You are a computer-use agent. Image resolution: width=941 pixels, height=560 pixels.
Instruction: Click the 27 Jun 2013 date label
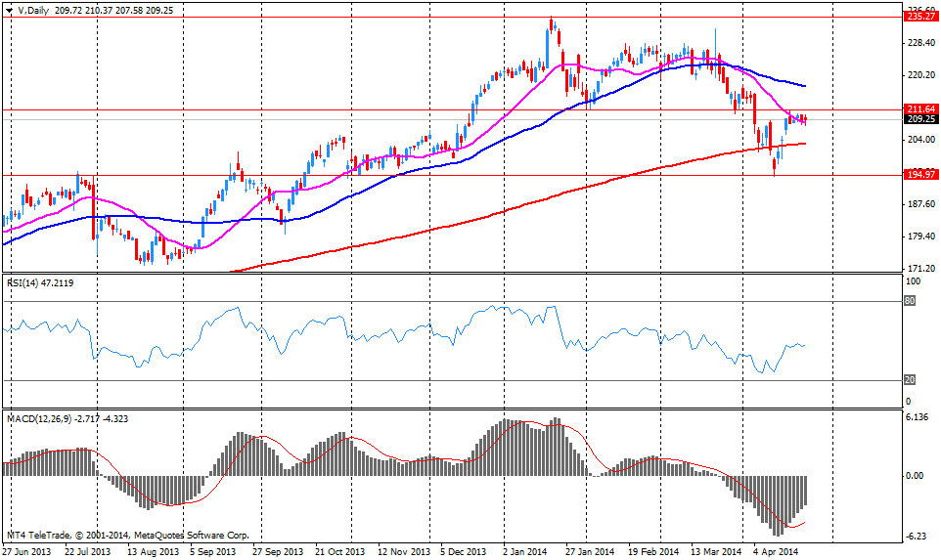(x=26, y=551)
